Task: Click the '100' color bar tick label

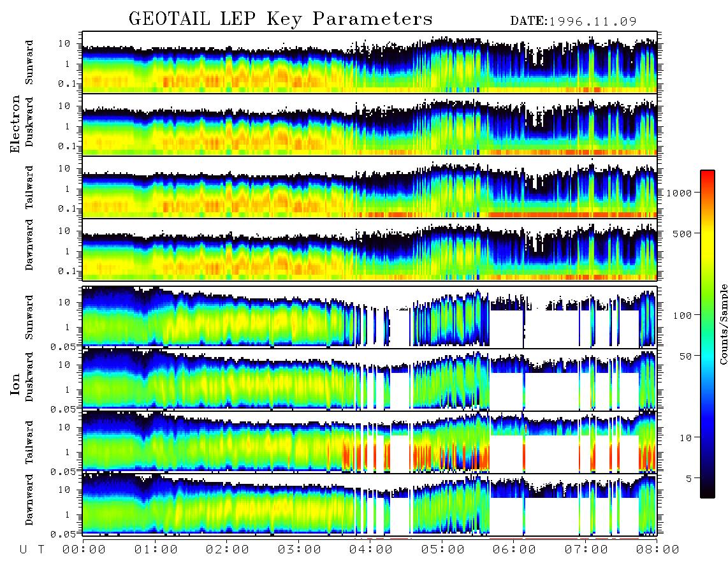Action: tap(682, 316)
